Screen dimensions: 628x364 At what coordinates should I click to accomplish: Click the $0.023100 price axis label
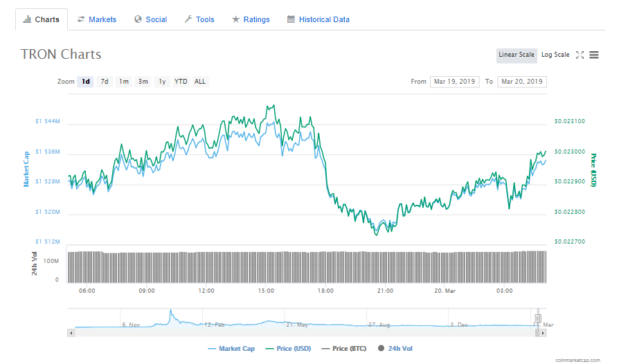pos(570,121)
